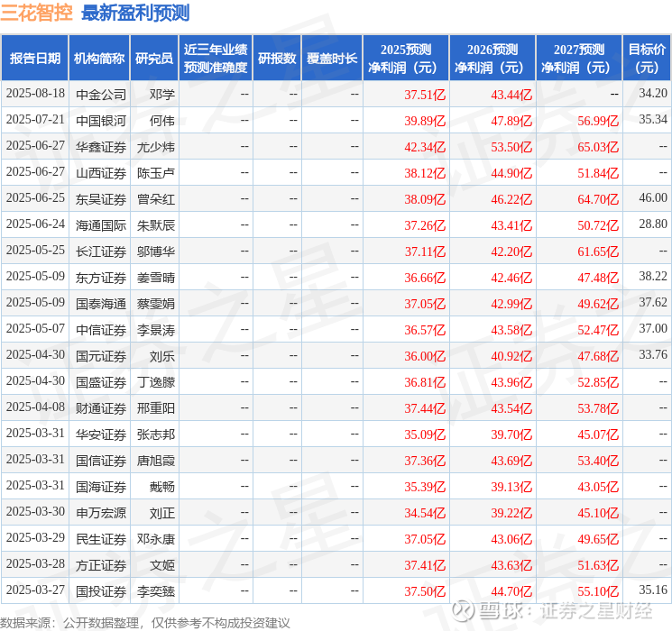Select the 2025预测净利润 column header
This screenshot has width=672, height=631.
coord(406,59)
